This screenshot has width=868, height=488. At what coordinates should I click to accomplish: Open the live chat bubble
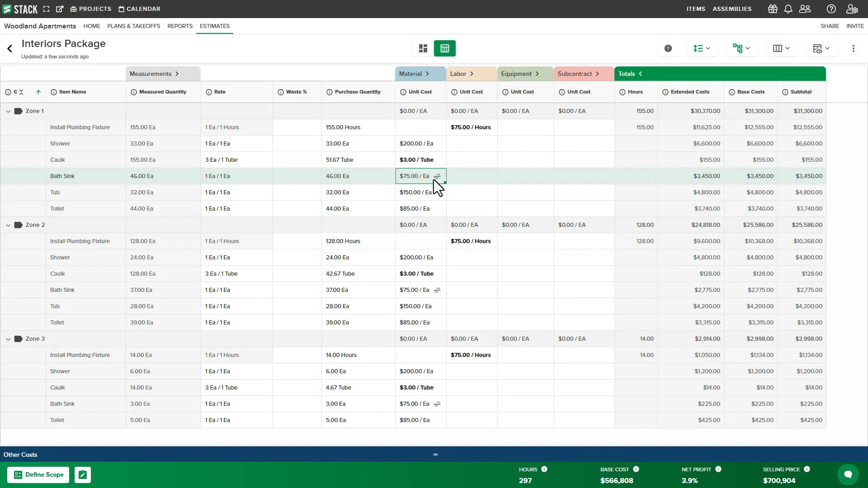[848, 474]
